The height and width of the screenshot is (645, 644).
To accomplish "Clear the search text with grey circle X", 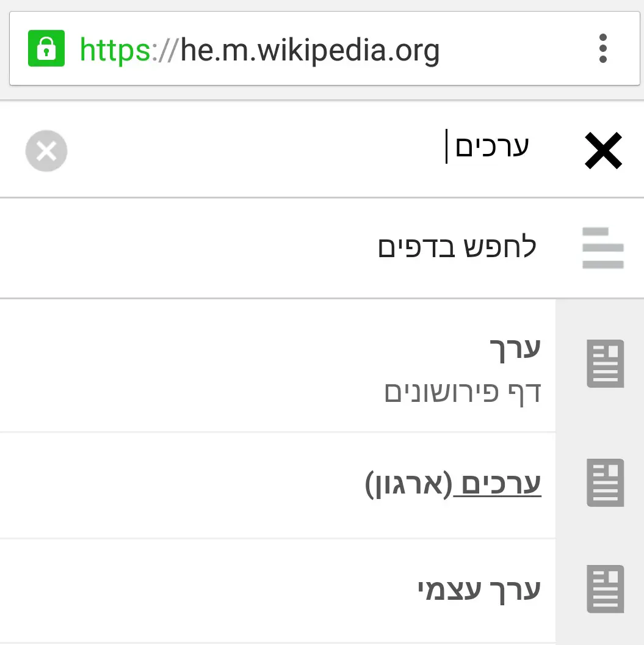I will pos(46,150).
